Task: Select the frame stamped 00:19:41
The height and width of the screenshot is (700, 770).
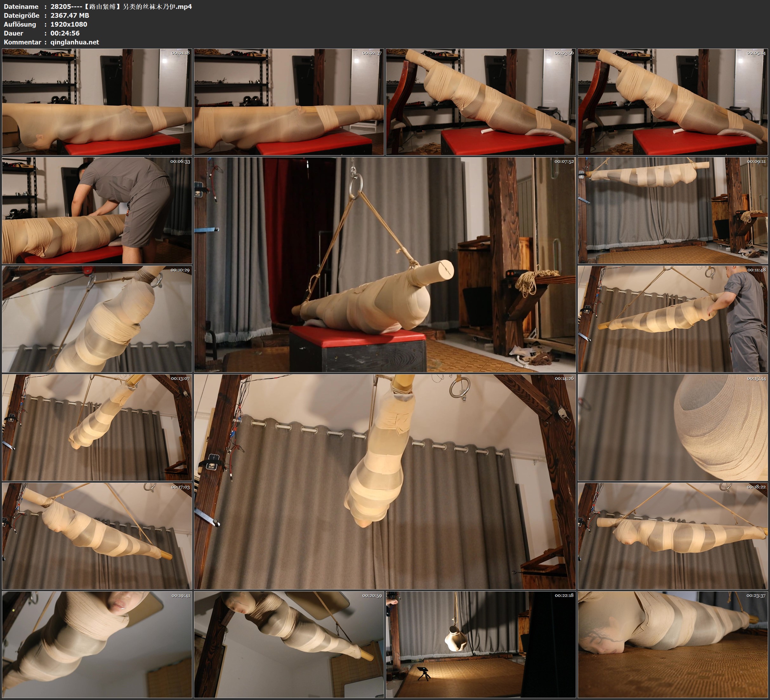Action: coord(97,644)
